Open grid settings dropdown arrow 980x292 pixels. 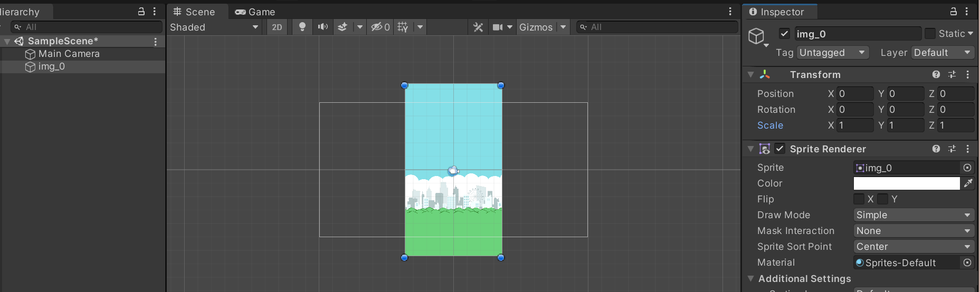click(420, 27)
